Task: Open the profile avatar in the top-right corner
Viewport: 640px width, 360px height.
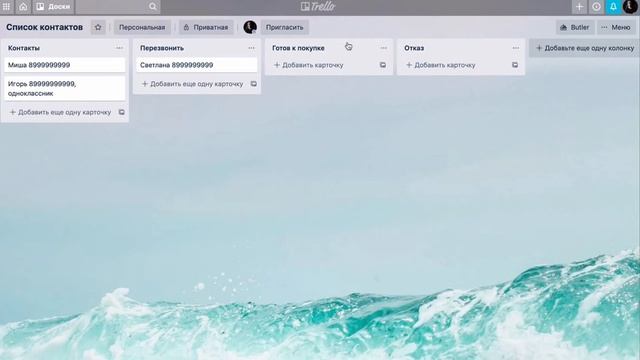Action: (x=630, y=7)
